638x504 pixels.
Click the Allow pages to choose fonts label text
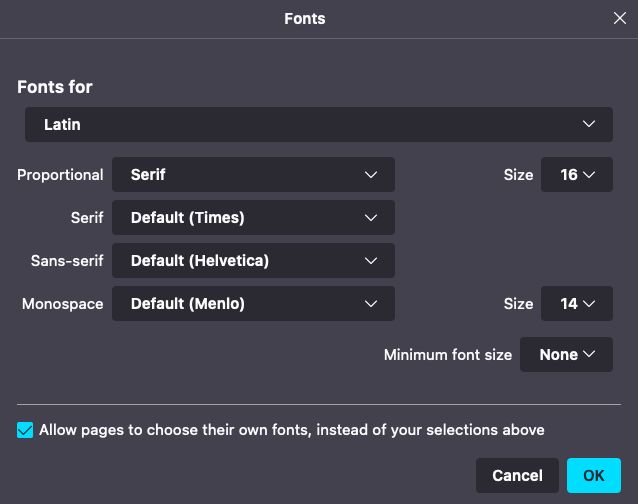(292, 430)
